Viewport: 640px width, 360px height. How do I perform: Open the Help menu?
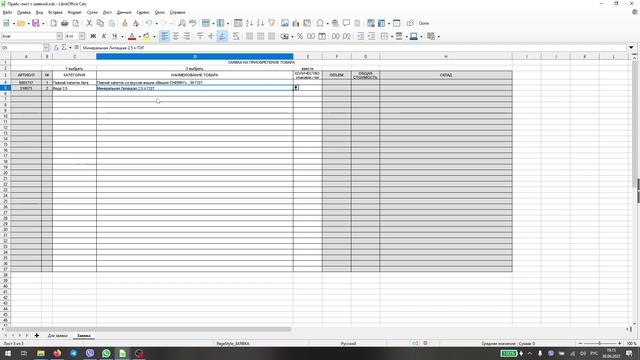point(177,12)
